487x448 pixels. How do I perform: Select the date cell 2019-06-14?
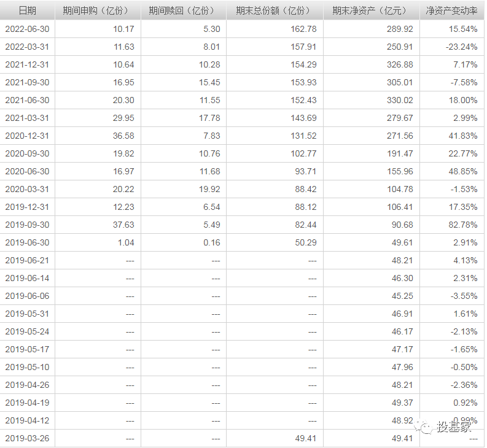click(28, 278)
